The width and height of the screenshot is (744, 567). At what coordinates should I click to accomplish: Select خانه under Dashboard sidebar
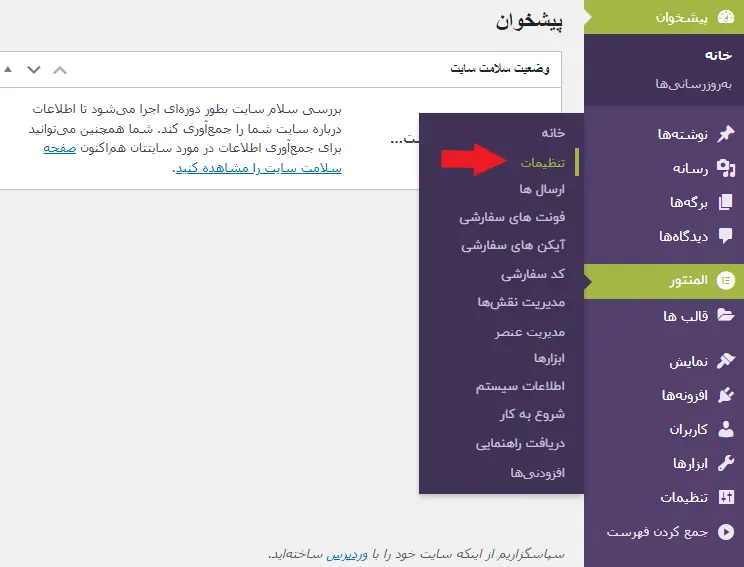(x=718, y=56)
